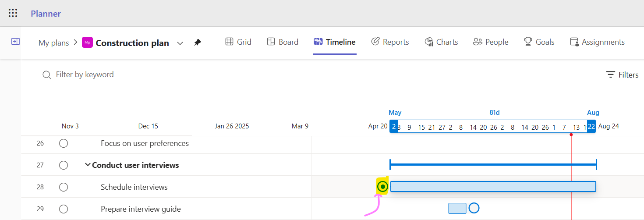The image size is (644, 220).
Task: Click the circle beside Prepare interview guide bar
Action: pos(474,208)
